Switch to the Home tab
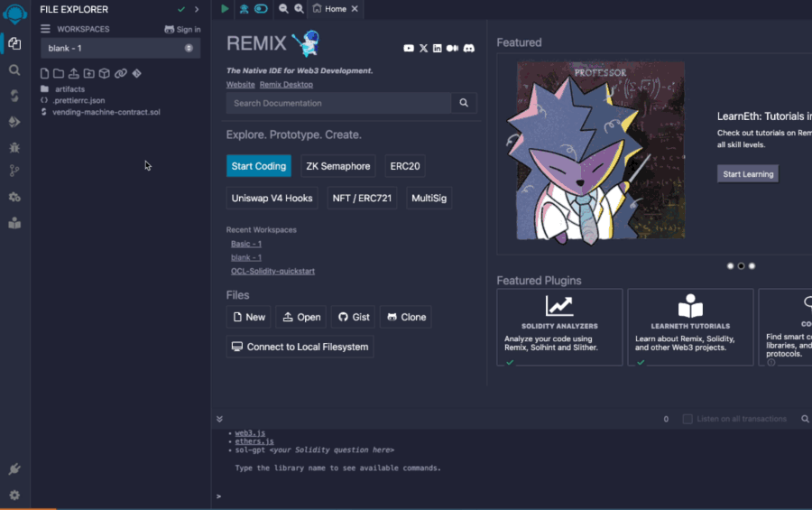 330,9
